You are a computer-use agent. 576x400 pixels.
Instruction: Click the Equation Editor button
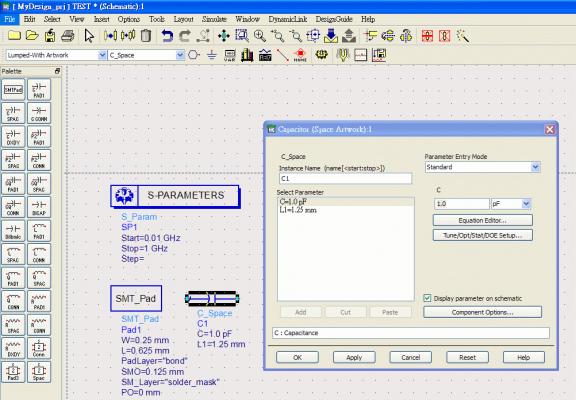click(x=483, y=220)
